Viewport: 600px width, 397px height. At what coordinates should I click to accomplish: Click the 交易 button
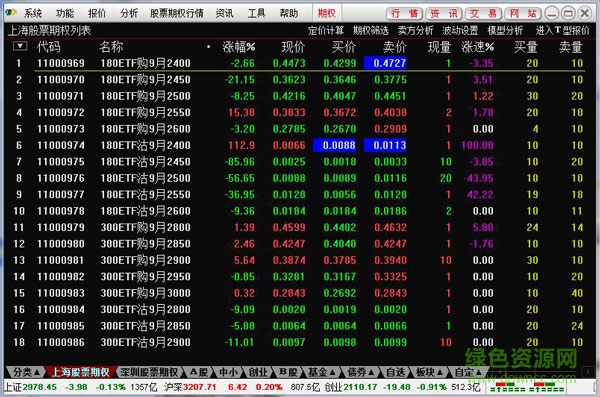[483, 14]
